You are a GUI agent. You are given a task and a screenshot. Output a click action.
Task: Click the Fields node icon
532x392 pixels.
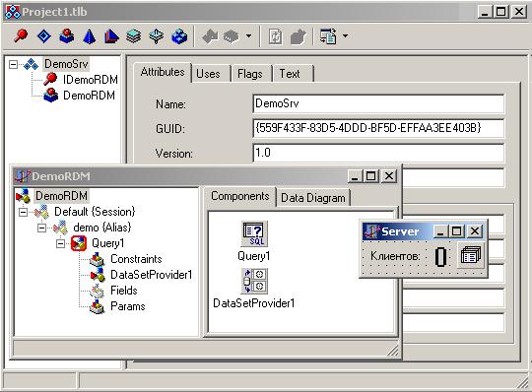pos(97,291)
